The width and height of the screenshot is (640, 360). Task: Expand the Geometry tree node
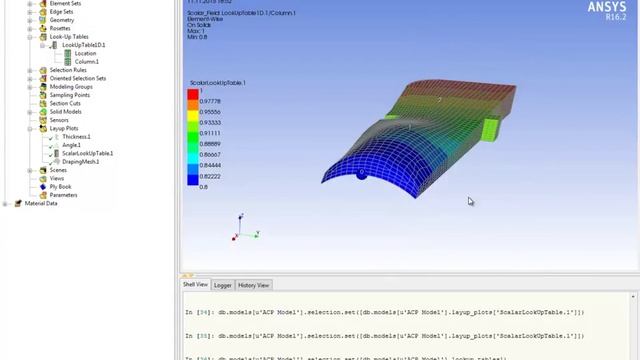(30, 20)
